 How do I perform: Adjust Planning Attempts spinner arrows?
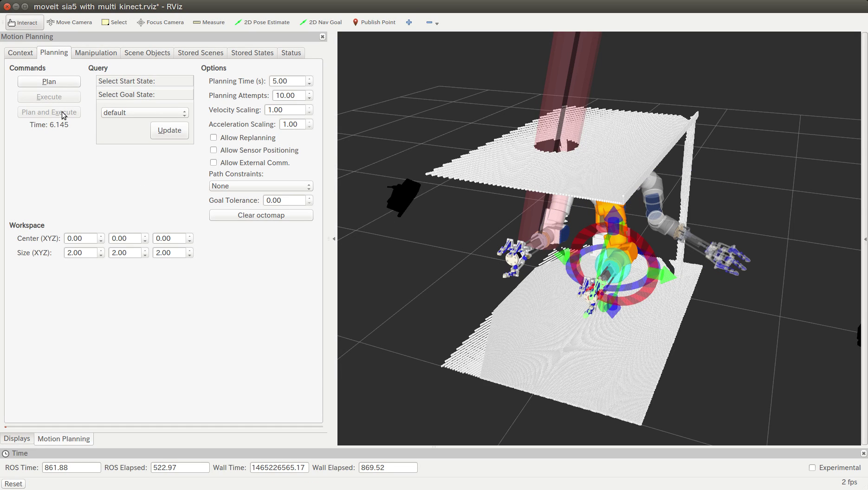[x=310, y=96]
